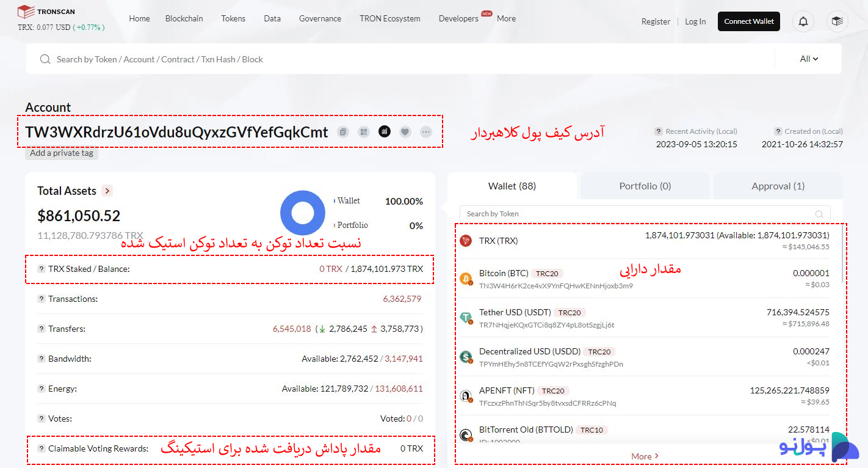
Task: Click the TRONSCAN logo
Action: tap(46, 11)
